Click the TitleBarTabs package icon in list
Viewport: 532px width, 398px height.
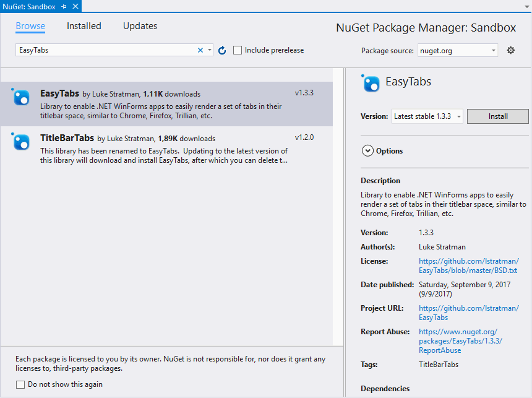tap(20, 142)
